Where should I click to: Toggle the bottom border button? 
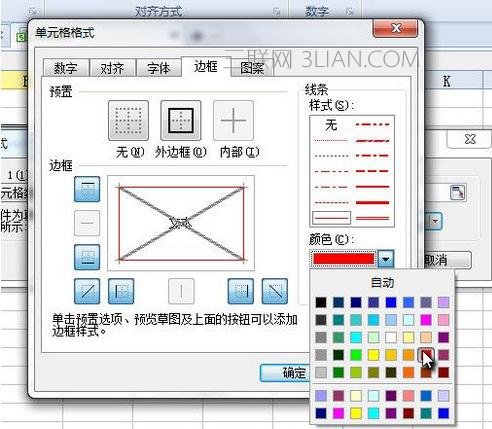point(87,257)
